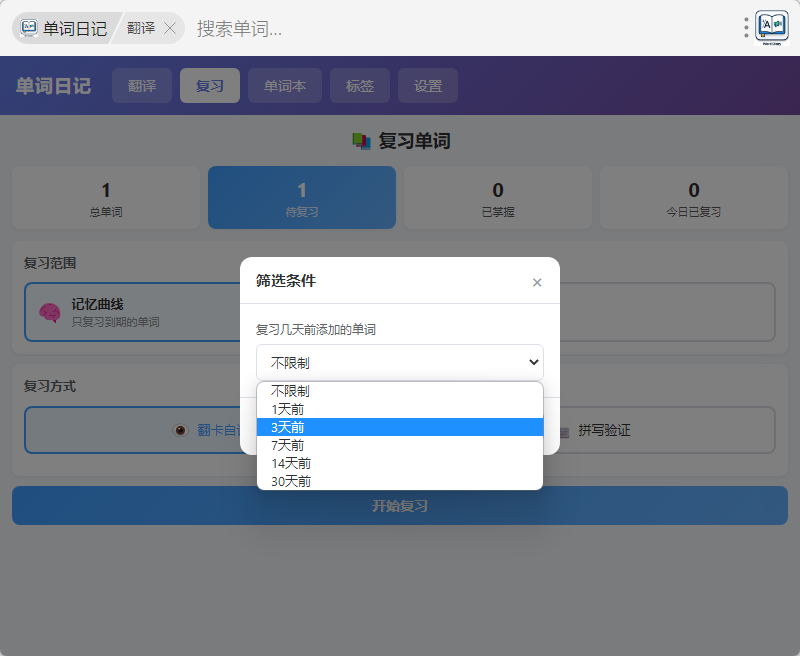
Task: Close the 翻译 omnibox keyword chip
Action: pos(170,28)
